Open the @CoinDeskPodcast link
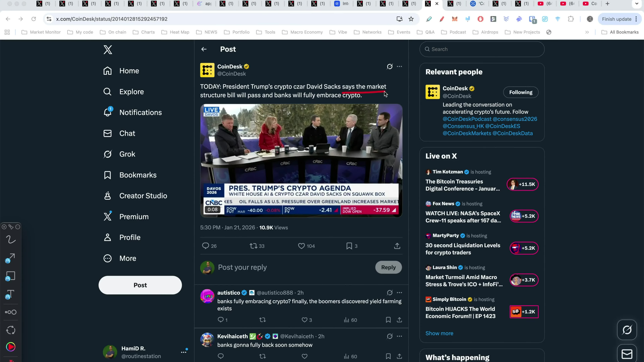 [467, 119]
